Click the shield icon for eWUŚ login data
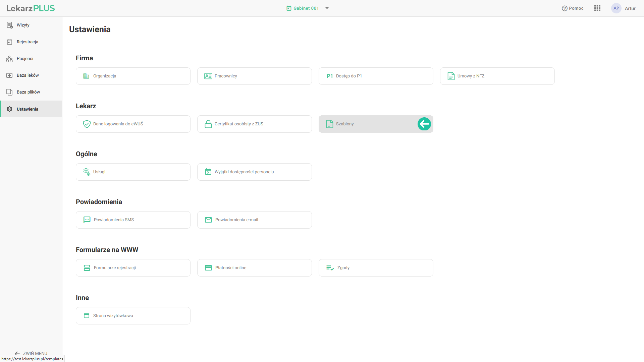 click(87, 124)
